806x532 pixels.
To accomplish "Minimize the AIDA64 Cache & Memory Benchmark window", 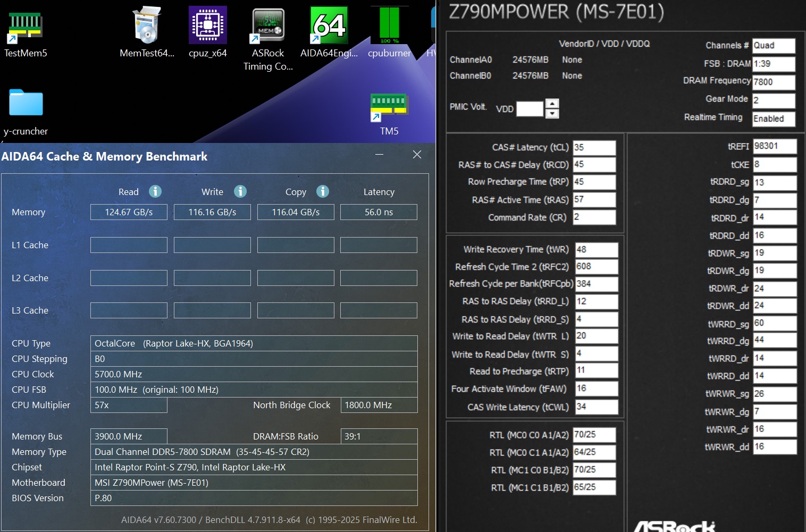I will [x=379, y=155].
